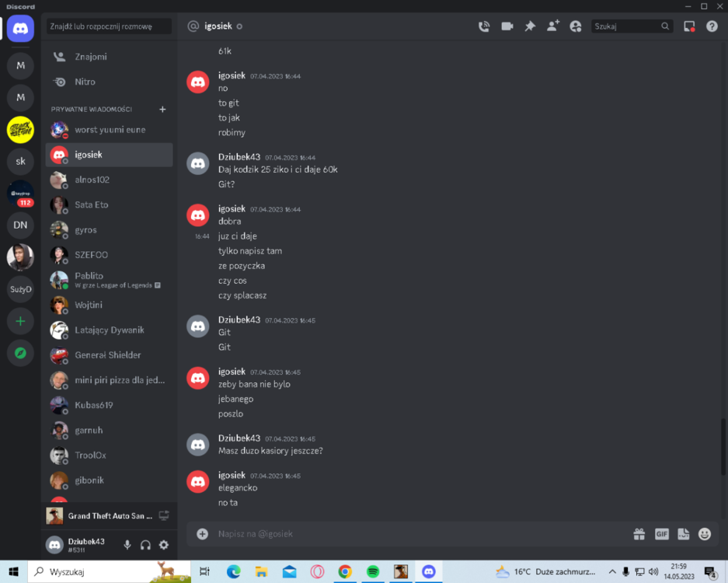Open conversation with worst yuumi eune

109,130
